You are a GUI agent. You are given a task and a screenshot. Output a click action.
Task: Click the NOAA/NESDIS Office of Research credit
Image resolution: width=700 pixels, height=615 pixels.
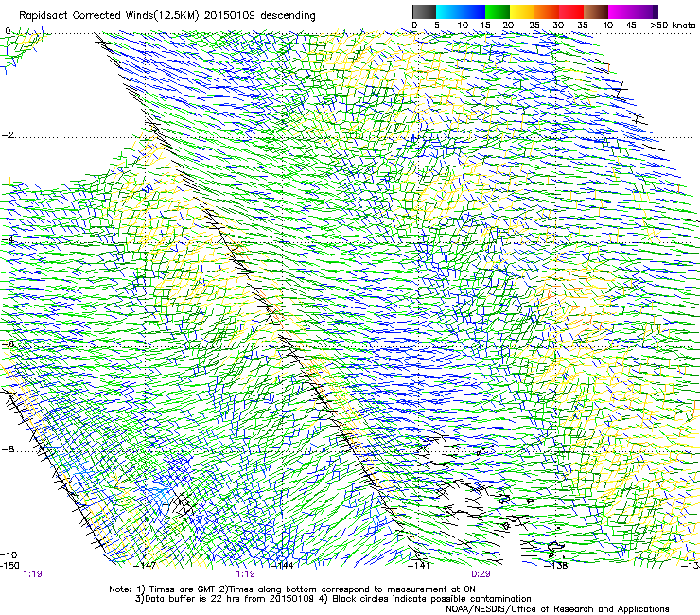(x=557, y=609)
